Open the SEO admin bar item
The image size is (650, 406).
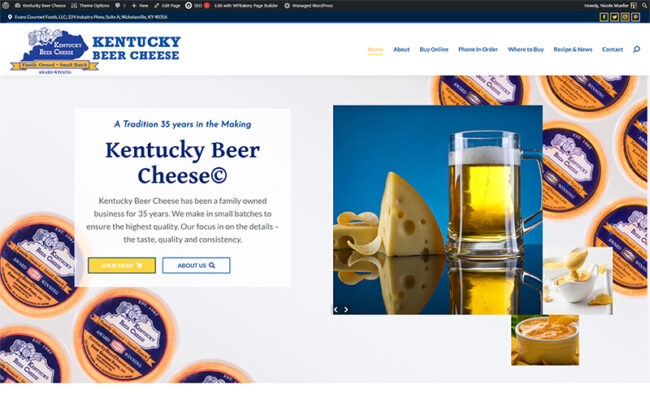pos(197,5)
